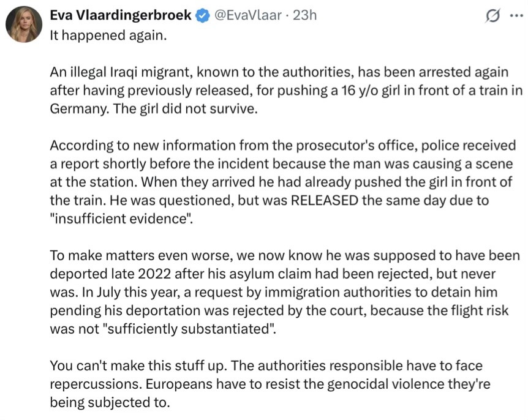
Task: Click the Grok explain-post icon
Action: point(492,15)
